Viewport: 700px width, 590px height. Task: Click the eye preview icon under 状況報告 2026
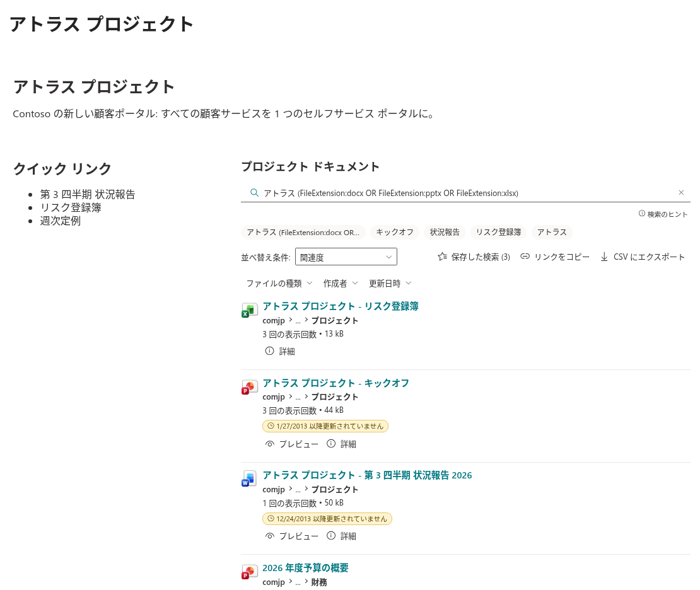click(270, 536)
